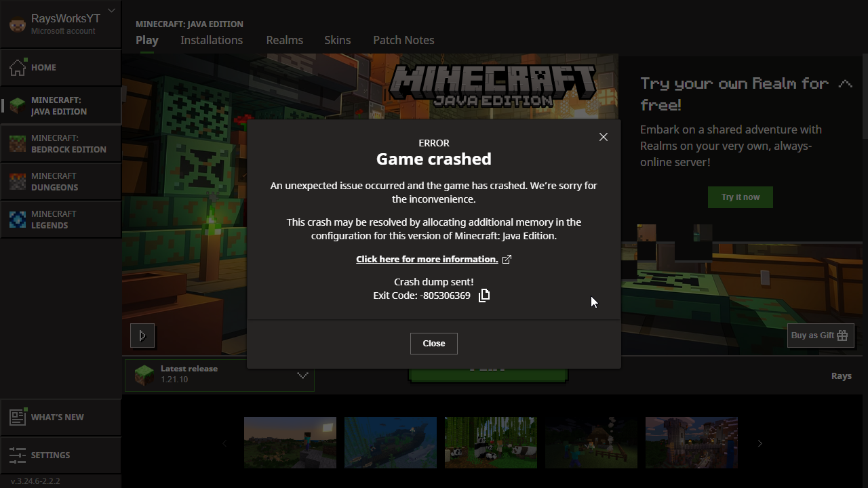Click the Game crashed heading
Viewport: 868px width, 488px height.
click(x=434, y=159)
